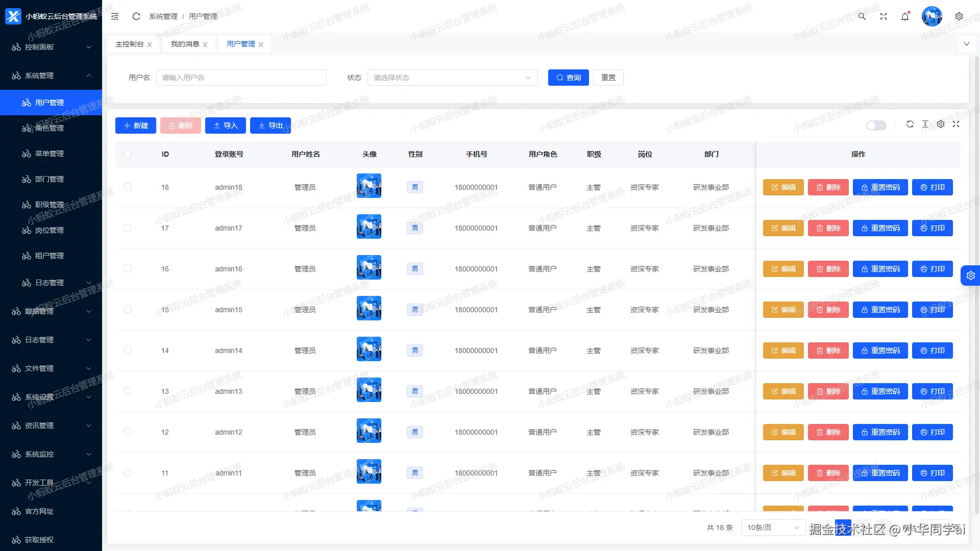Click the 用户名 input field
The image size is (980, 551).
click(241, 78)
